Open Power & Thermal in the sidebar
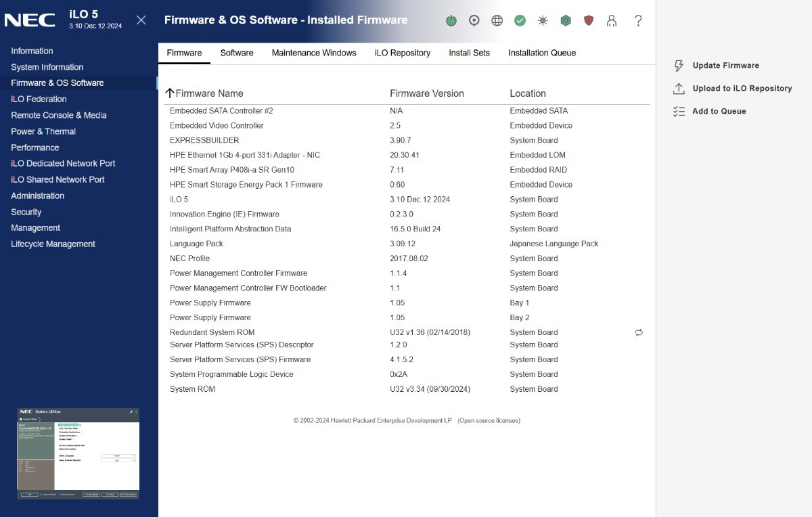This screenshot has height=517, width=812. click(x=43, y=131)
